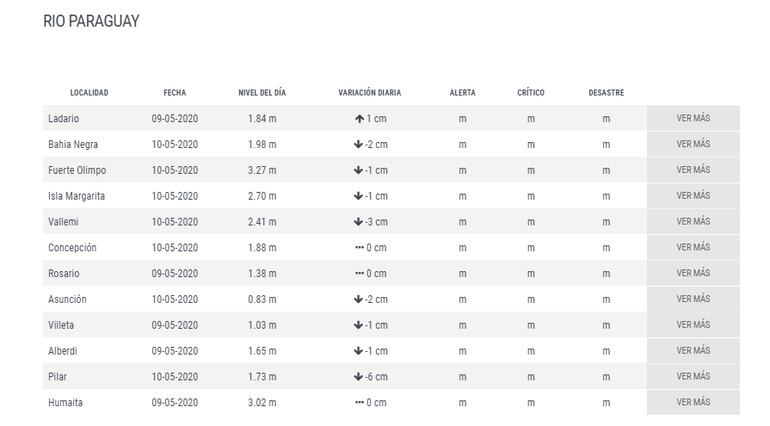Screen dimensions: 770x426
Task: Click the down arrow icon for Fuerte Olimpo
Action: pos(357,171)
